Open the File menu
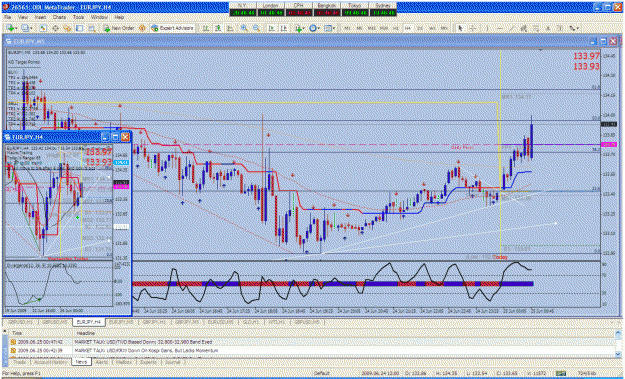This screenshot has width=625, height=379. [x=7, y=18]
